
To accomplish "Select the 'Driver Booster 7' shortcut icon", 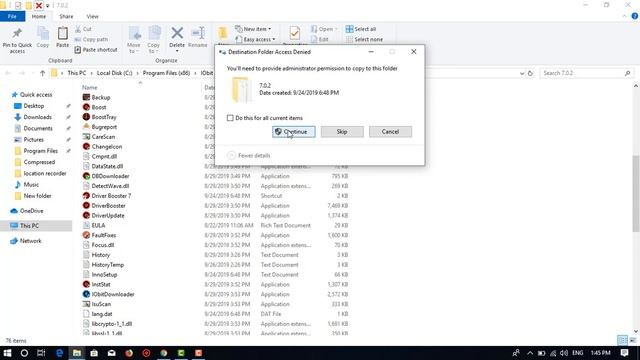I will coord(86,196).
